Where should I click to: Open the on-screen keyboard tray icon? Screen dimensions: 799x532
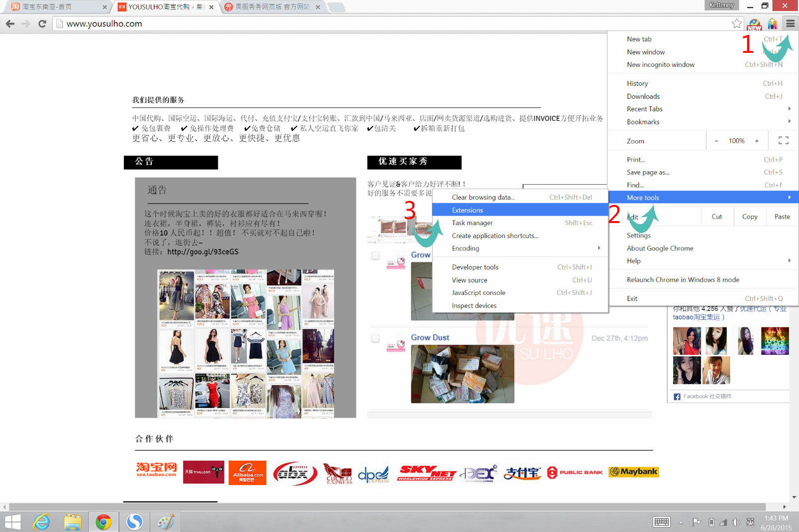[662, 522]
